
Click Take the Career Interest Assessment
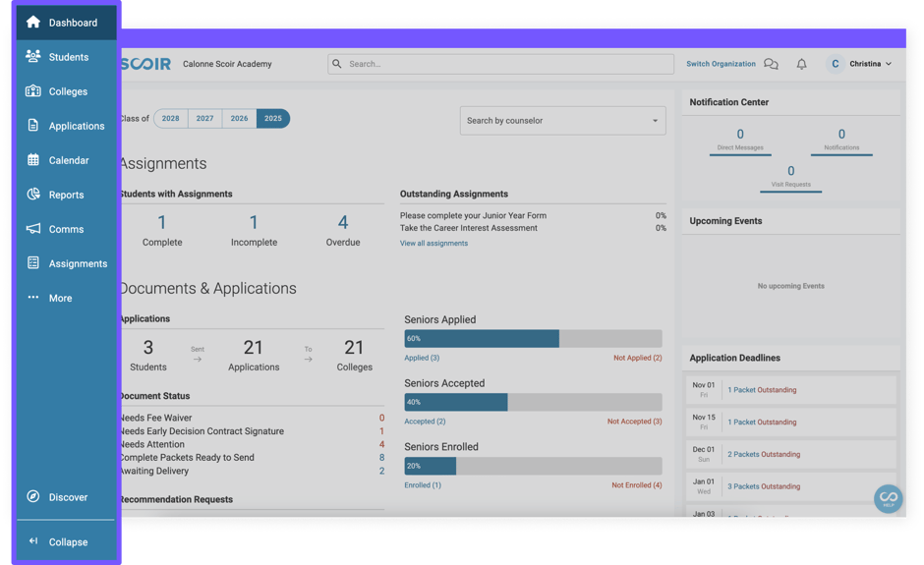point(469,228)
